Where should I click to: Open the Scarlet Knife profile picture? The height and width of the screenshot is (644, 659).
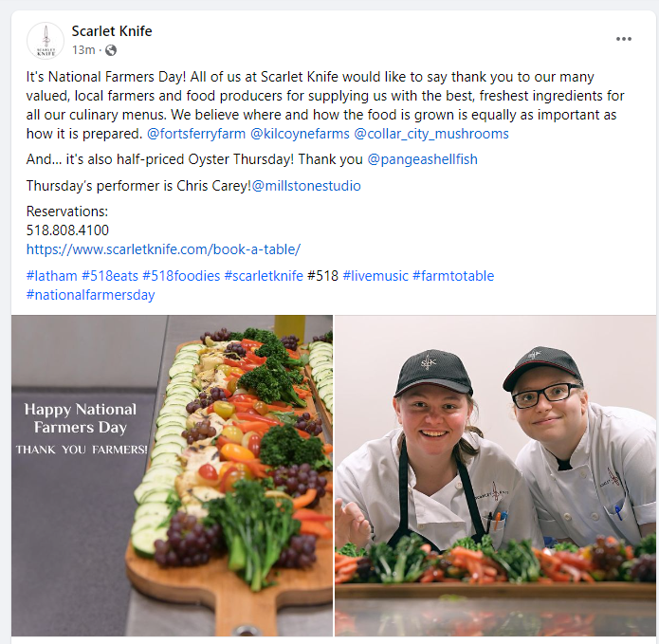(46, 41)
